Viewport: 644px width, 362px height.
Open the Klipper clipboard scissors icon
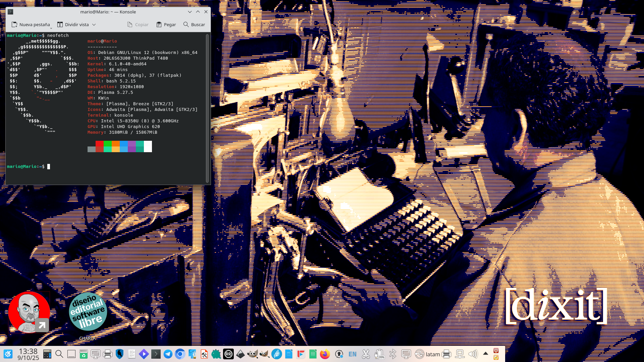coord(366,354)
